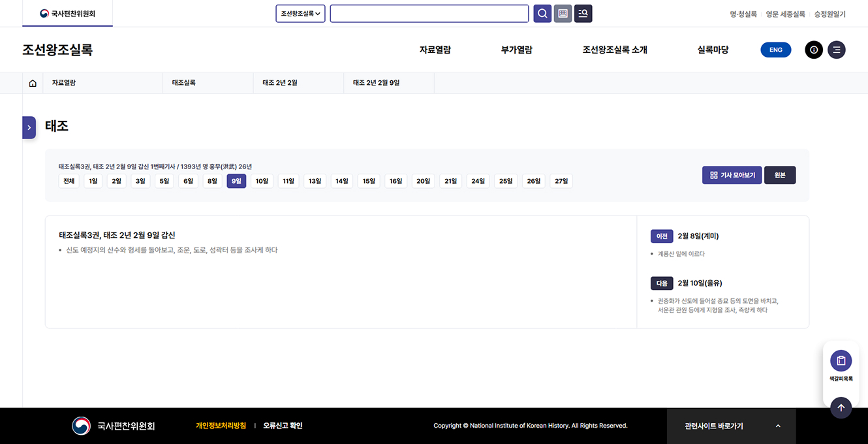Open the hamburger menu icon

(837, 50)
